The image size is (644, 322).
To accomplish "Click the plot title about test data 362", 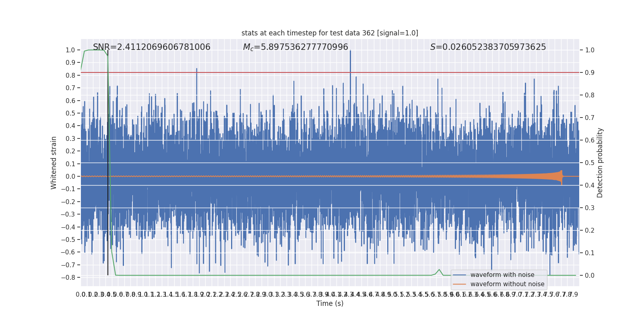I will (x=330, y=33).
